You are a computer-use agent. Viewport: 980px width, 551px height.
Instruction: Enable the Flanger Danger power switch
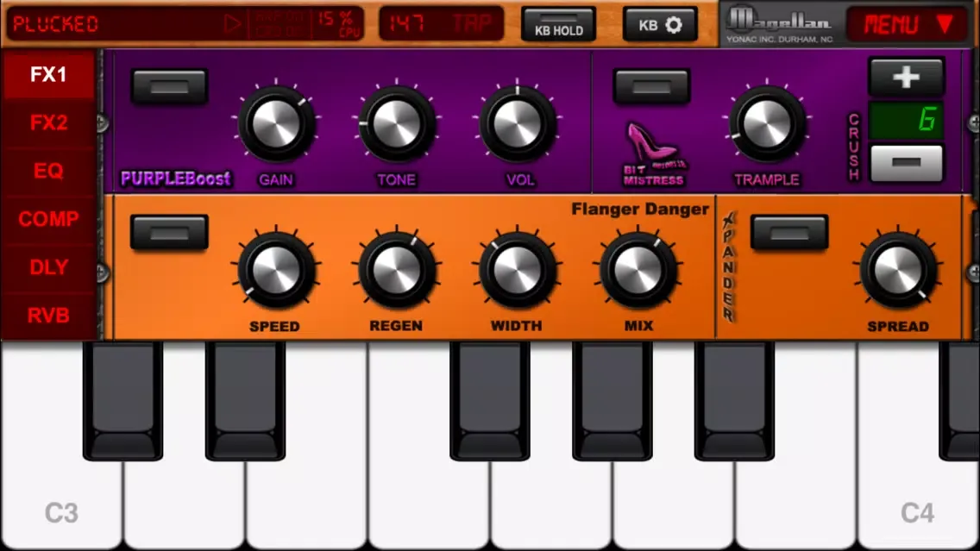[x=169, y=233]
